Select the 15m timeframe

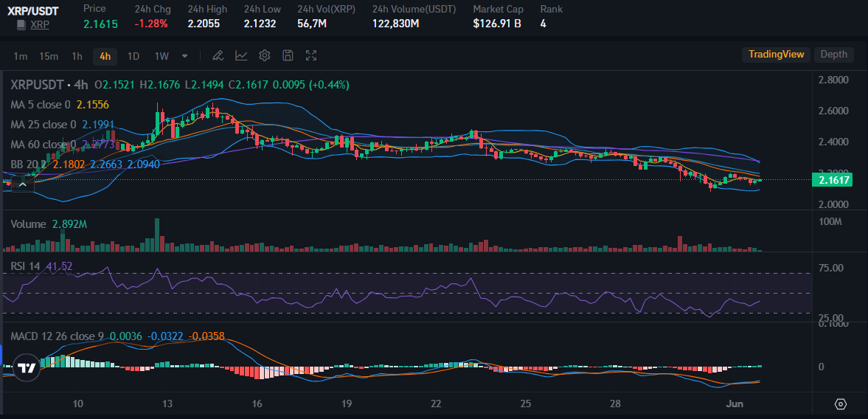click(x=49, y=56)
